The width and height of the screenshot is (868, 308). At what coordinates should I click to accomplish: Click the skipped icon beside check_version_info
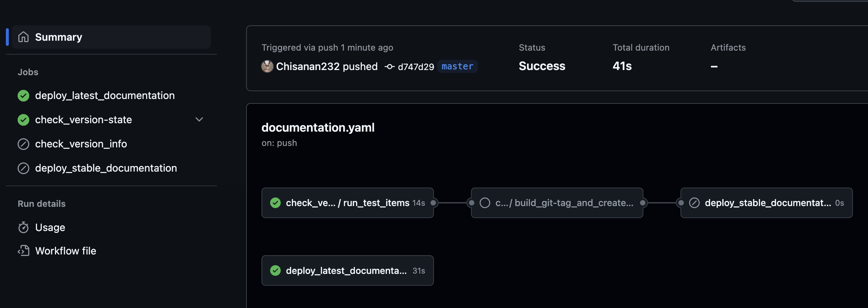tap(23, 144)
